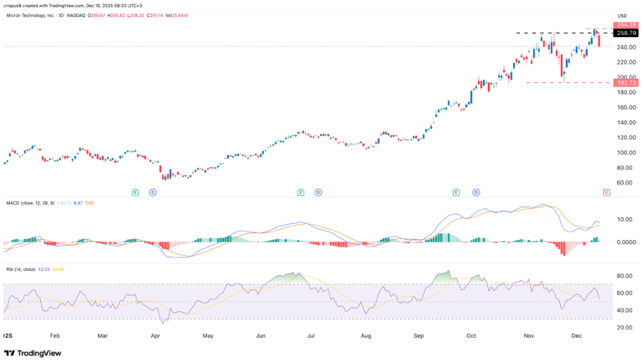Viewport: 644px width, 364px height.
Task: Select the dividend marker in early October
Action: (476, 192)
